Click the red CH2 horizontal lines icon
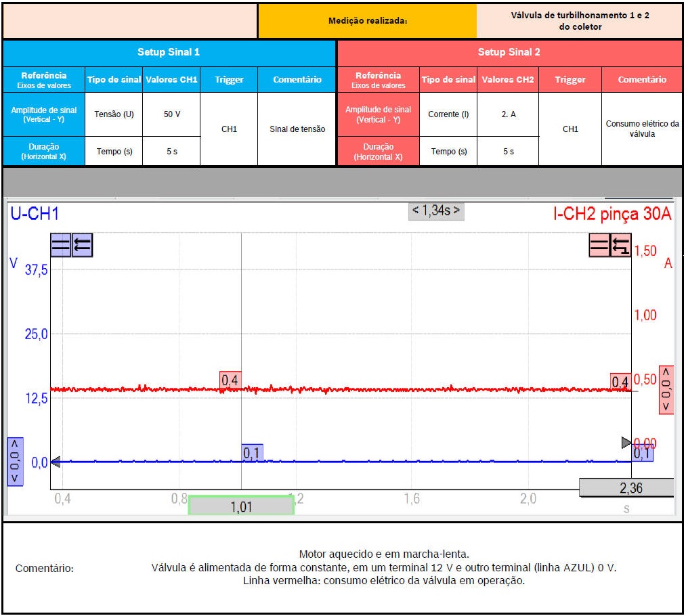The width and height of the screenshot is (686, 616). point(599,245)
